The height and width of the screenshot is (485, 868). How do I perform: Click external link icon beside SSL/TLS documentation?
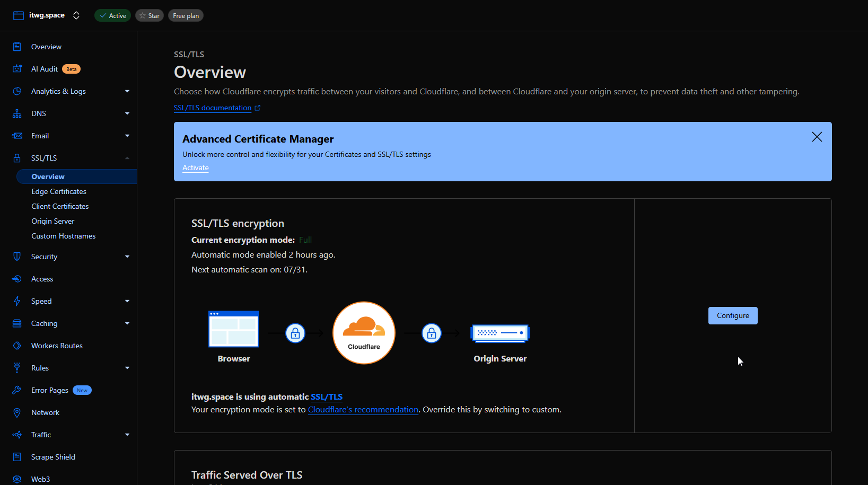(x=258, y=108)
